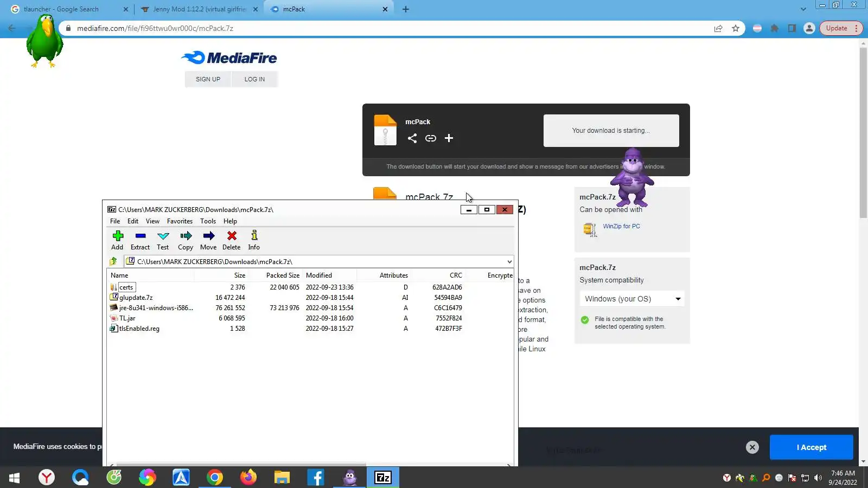Click the browser address bar URL
Screen dimensions: 868x488
(x=155, y=28)
